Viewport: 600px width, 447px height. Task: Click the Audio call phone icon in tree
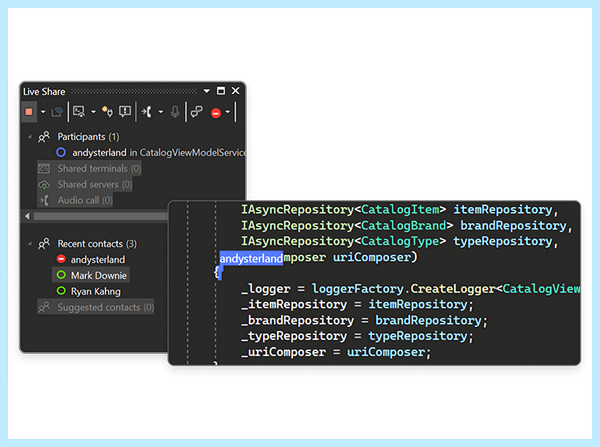44,200
